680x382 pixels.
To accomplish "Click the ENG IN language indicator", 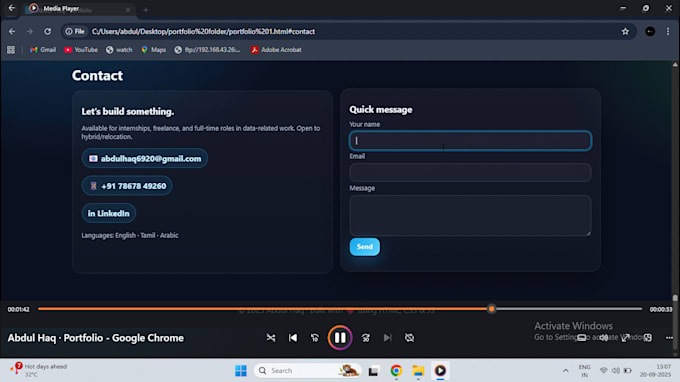I will [x=585, y=370].
